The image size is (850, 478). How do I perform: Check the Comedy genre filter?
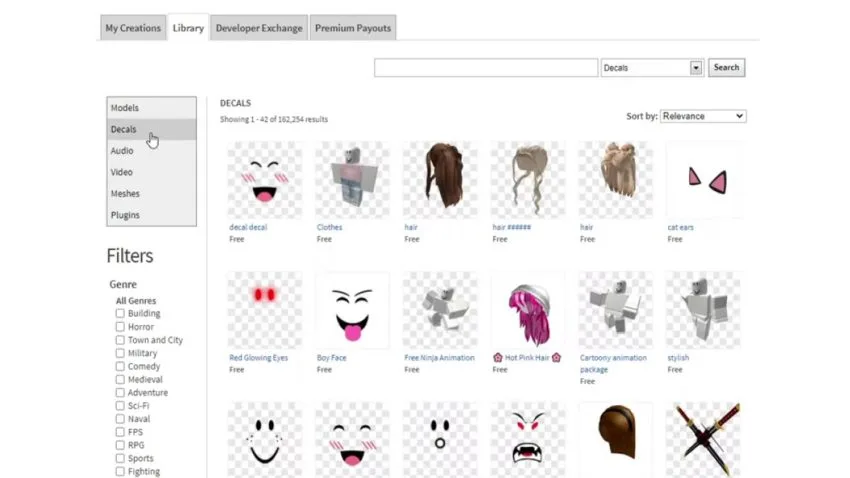(x=120, y=366)
